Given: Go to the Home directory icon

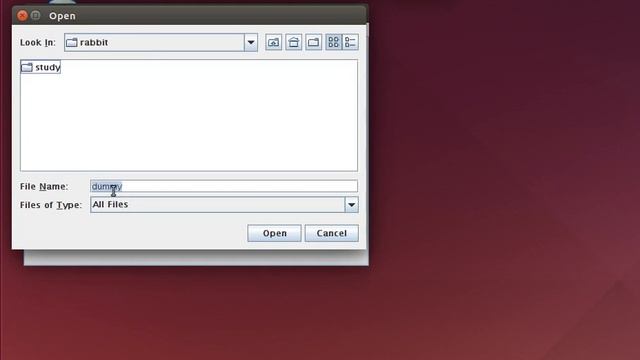Looking at the screenshot, I should pos(293,42).
